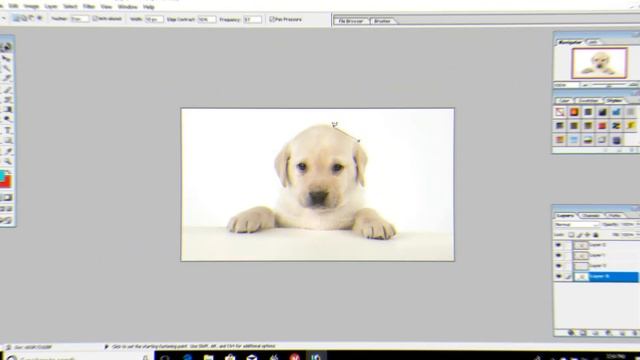This screenshot has width=640, height=360.
Task: Open Microsoft Edge from the taskbar
Action: coord(188,357)
